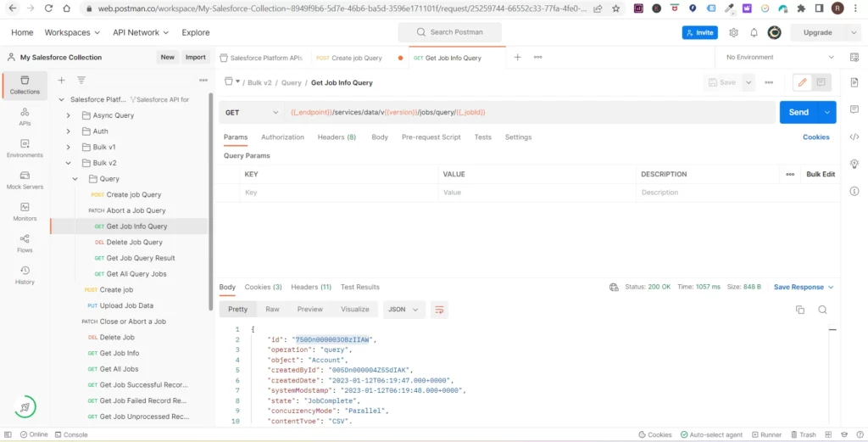Open the tab overflow three-dot menu
This screenshot has width=868, height=442.
click(x=537, y=57)
